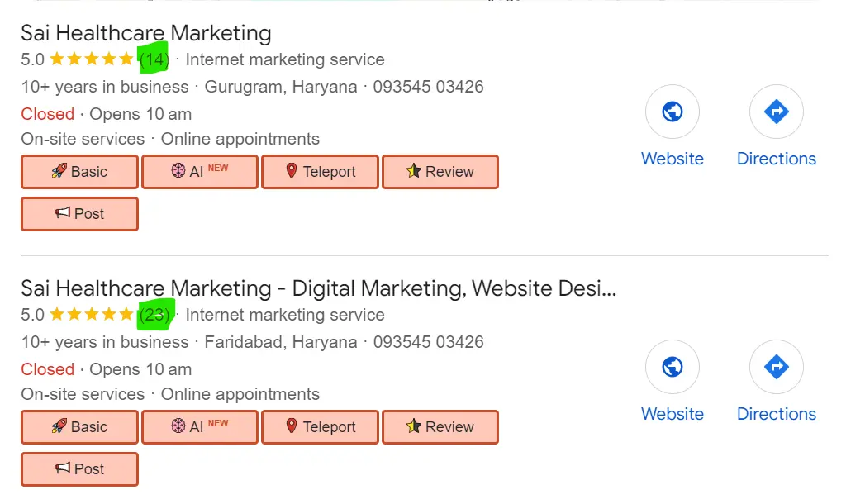
Task: Click the star rating of Gurugram listing
Action: tap(91, 59)
